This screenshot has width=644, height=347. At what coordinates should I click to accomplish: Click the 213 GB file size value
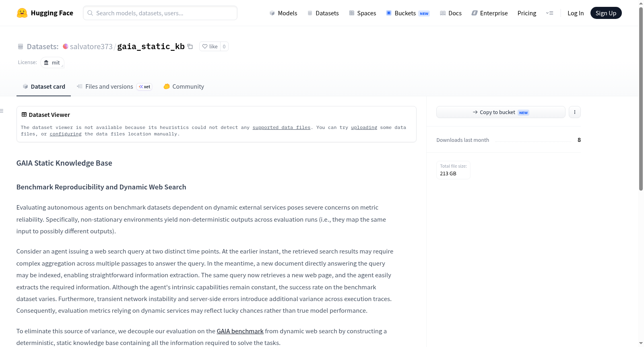click(x=448, y=174)
